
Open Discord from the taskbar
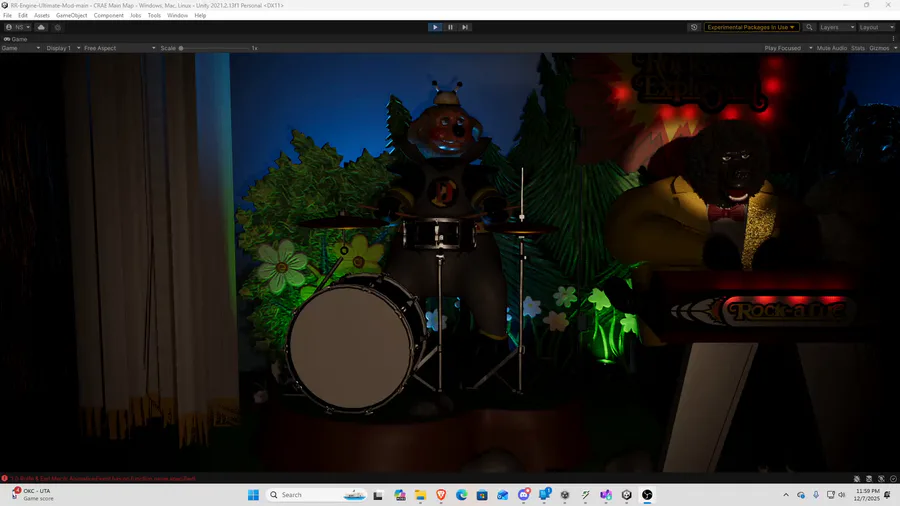pos(523,495)
